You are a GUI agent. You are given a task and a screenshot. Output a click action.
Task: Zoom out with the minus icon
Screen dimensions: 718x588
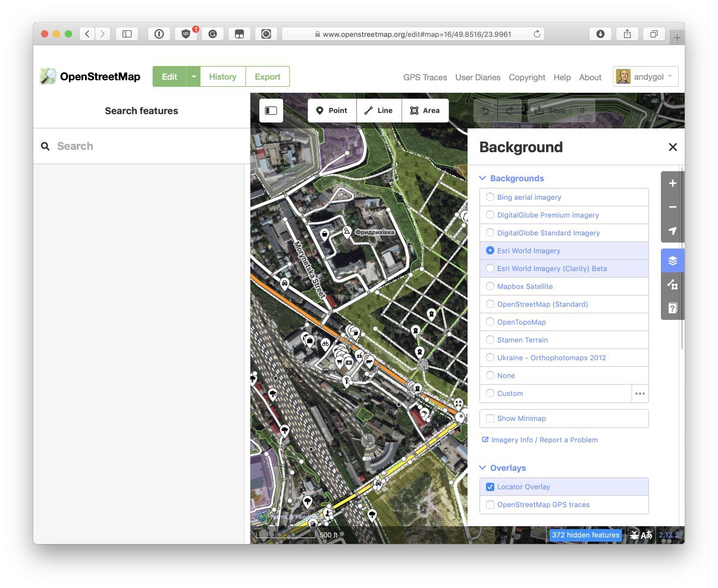coord(673,207)
